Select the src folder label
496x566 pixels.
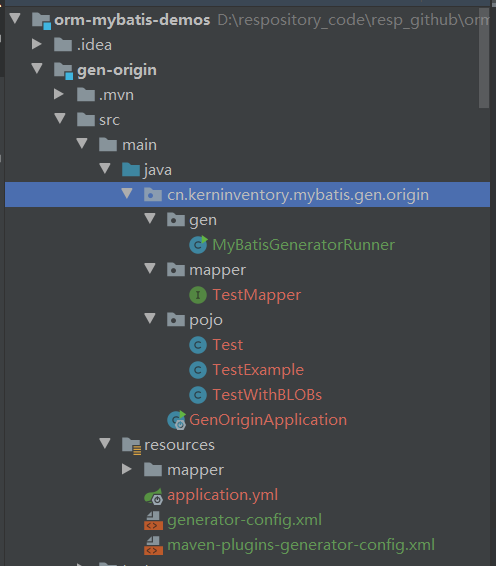tap(109, 120)
